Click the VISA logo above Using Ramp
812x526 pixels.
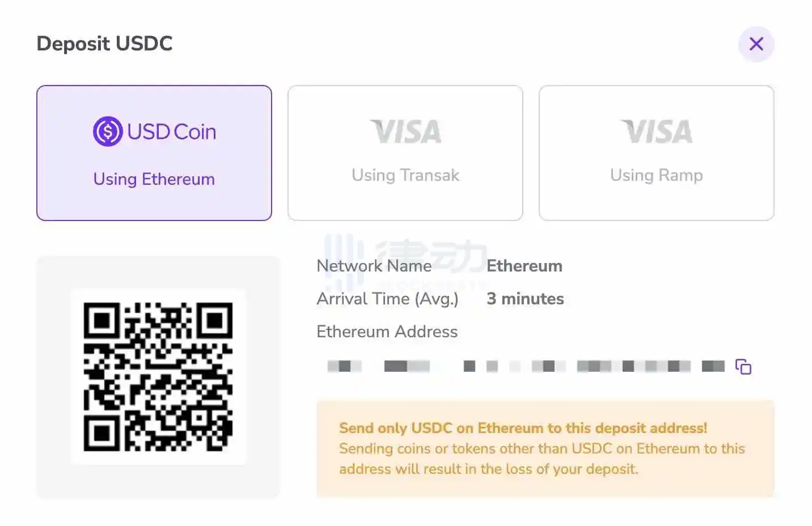(656, 131)
